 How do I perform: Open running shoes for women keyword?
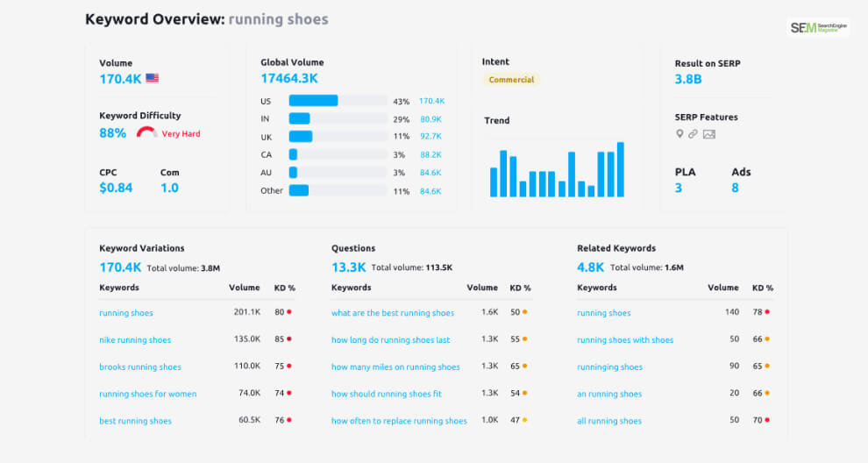148,394
